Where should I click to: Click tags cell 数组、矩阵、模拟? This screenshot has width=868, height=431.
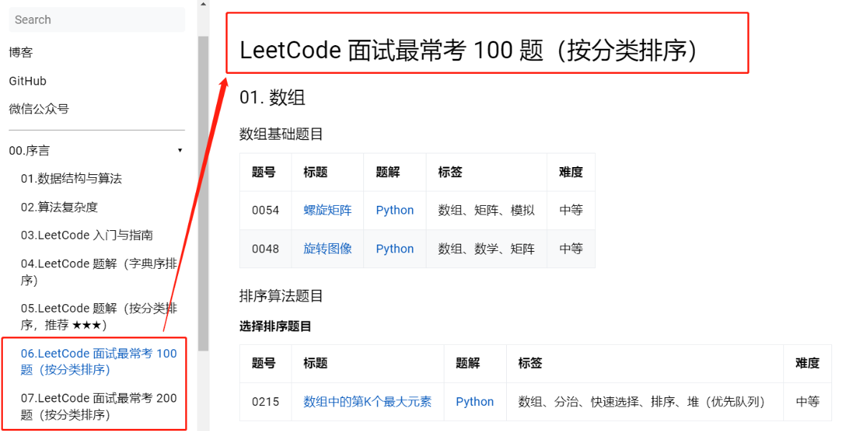click(x=486, y=210)
